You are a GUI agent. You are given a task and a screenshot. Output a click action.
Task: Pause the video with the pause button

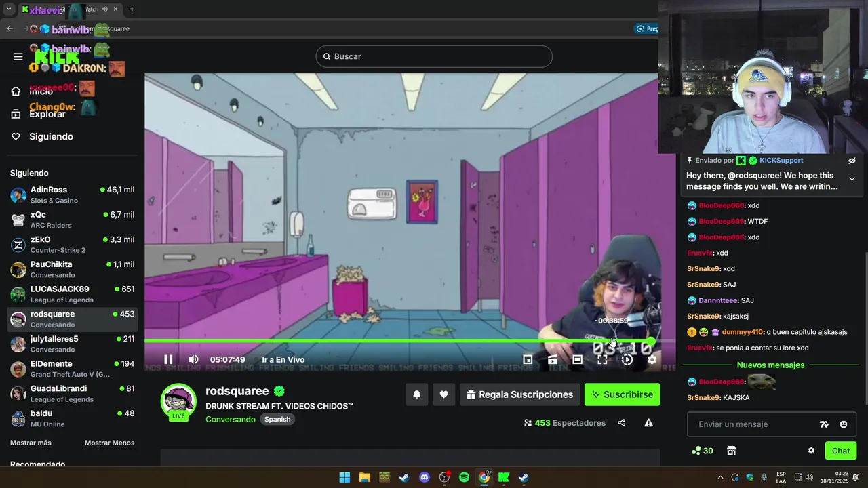point(168,359)
